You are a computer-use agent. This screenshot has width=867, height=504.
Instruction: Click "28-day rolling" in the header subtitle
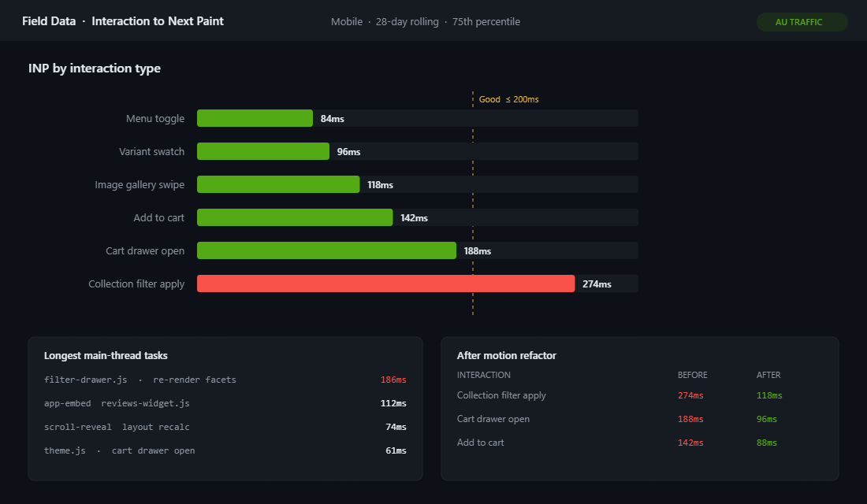click(407, 21)
